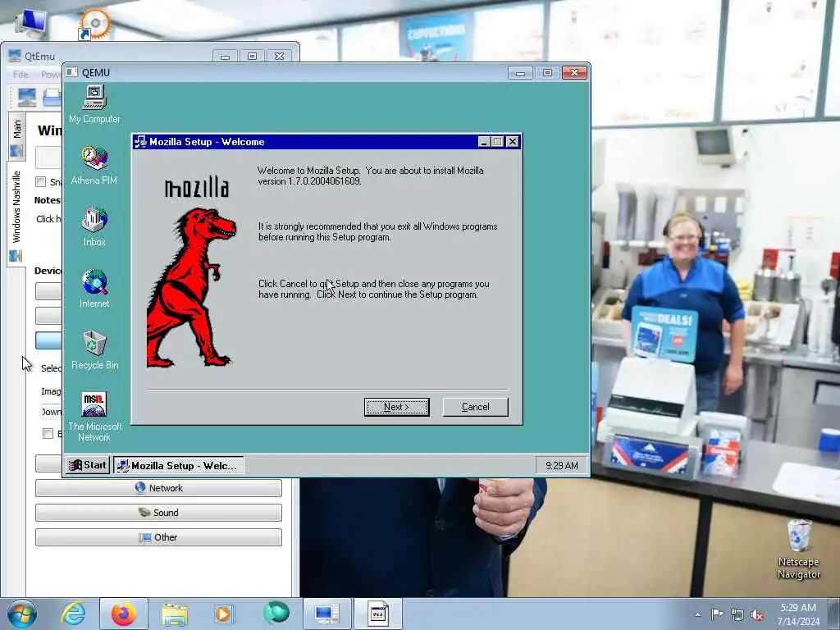
Task: Show hidden system tray icons
Action: pyautogui.click(x=697, y=614)
